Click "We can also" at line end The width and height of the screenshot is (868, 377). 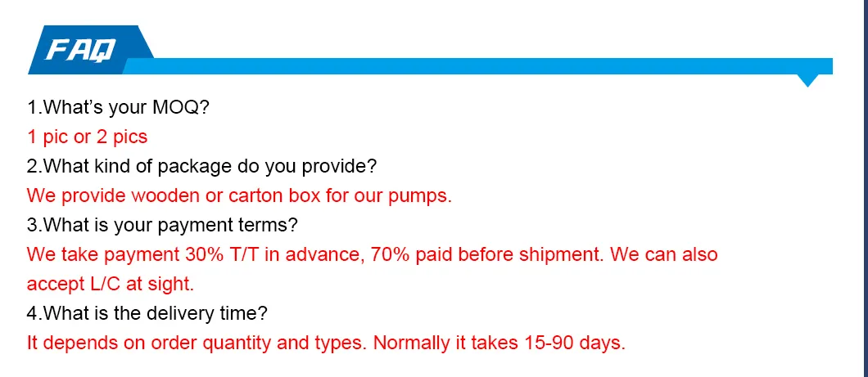pos(664,254)
